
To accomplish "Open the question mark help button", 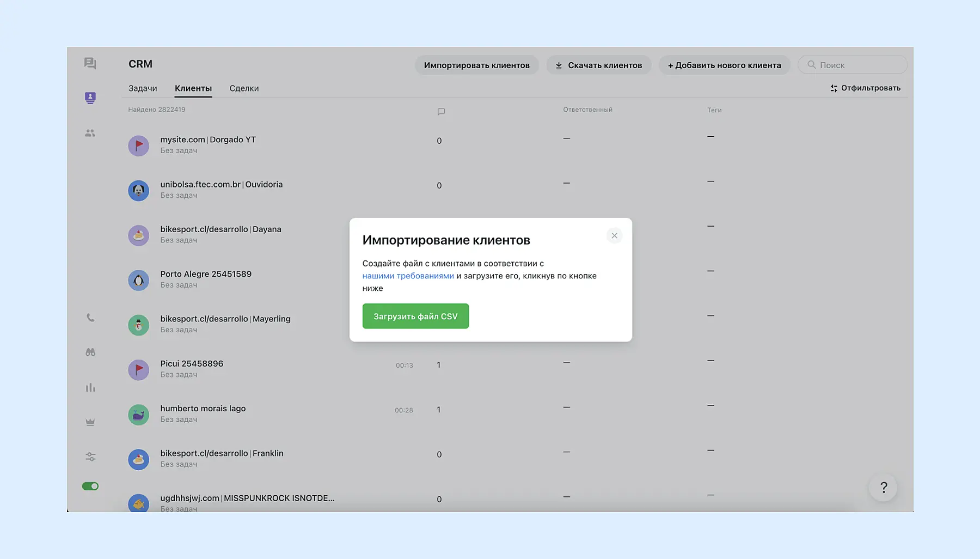I will coord(883,488).
